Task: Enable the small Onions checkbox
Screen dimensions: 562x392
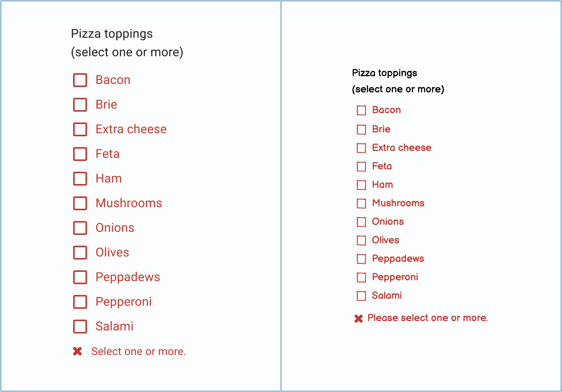Action: pos(361,222)
